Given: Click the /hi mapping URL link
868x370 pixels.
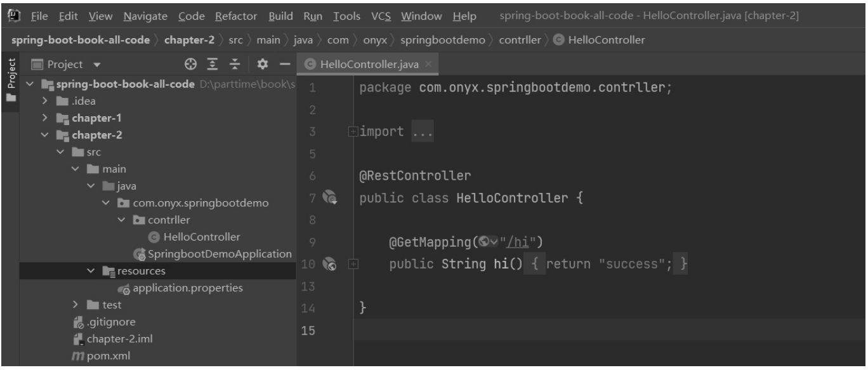Looking at the screenshot, I should 520,242.
